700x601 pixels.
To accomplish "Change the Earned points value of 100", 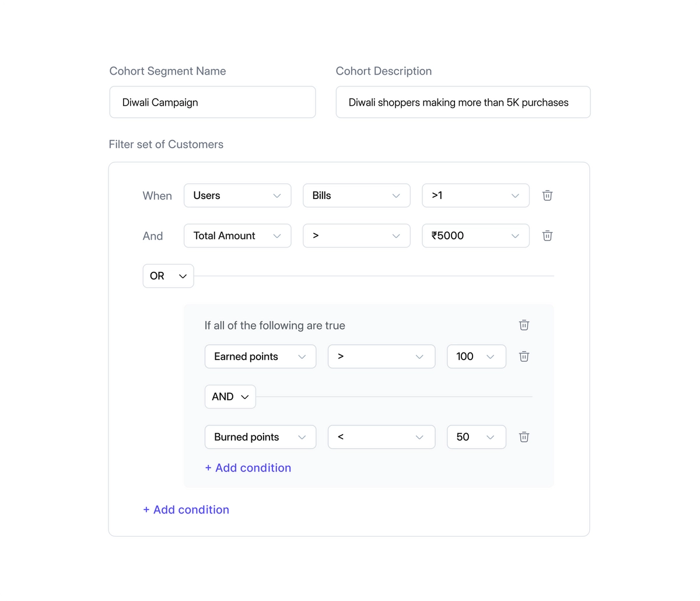I will coord(476,357).
